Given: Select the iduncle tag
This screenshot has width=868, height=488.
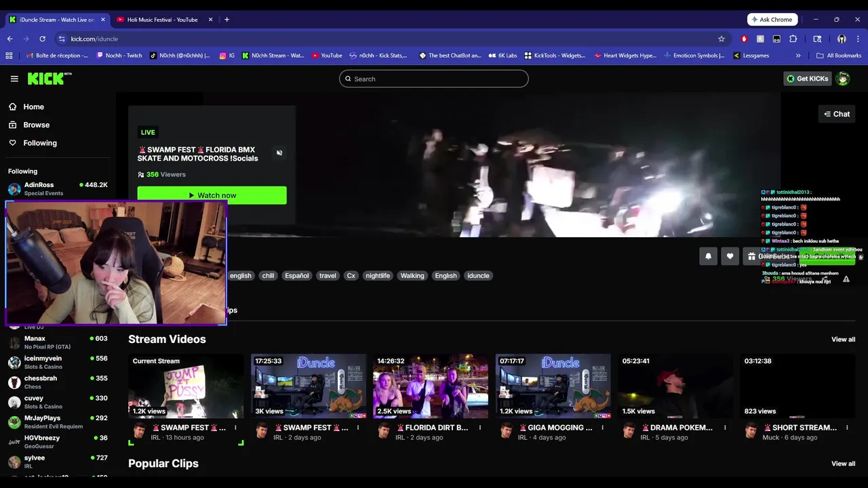Looking at the screenshot, I should coord(478,276).
